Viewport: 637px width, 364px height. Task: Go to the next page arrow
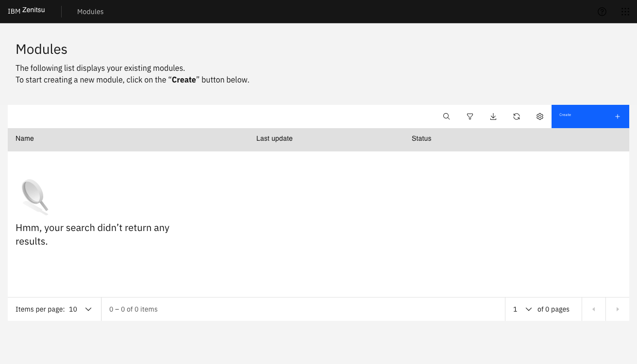(618, 309)
